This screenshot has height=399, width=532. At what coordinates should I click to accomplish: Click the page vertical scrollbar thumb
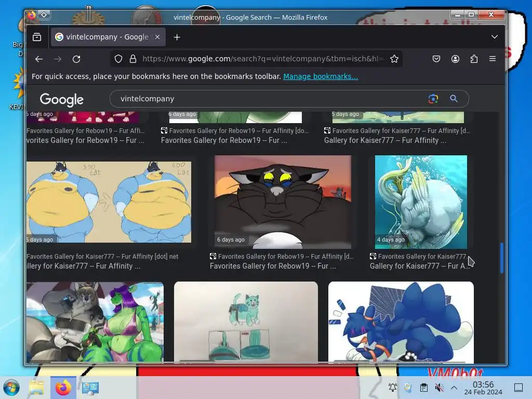(x=502, y=258)
